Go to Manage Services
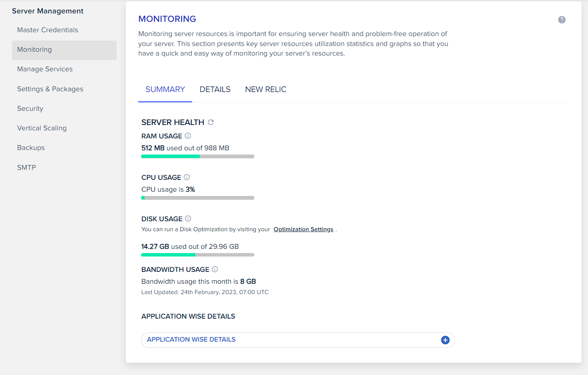Viewport: 588px width, 375px height. click(x=45, y=69)
